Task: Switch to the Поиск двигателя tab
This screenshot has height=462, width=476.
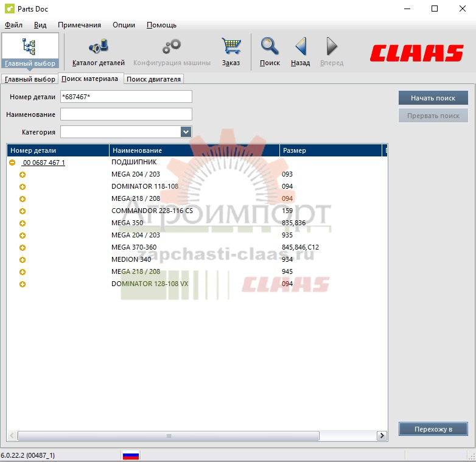Action: tap(153, 79)
